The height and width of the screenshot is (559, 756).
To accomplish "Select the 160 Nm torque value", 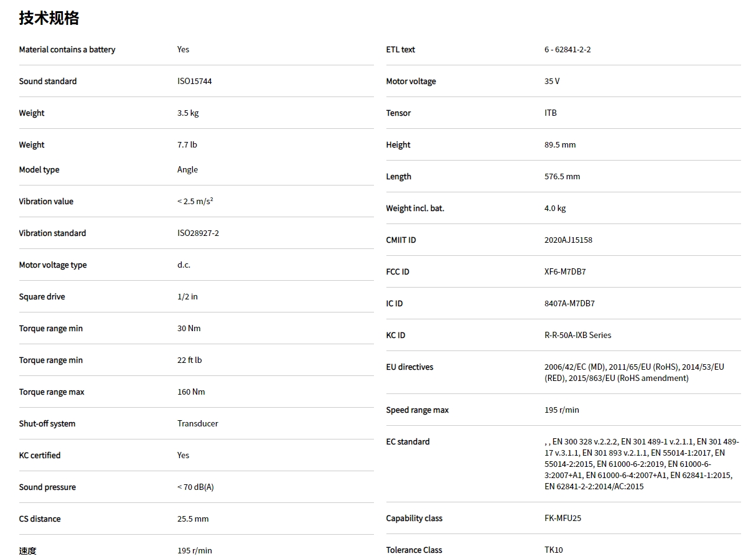I will pyautogui.click(x=191, y=392).
